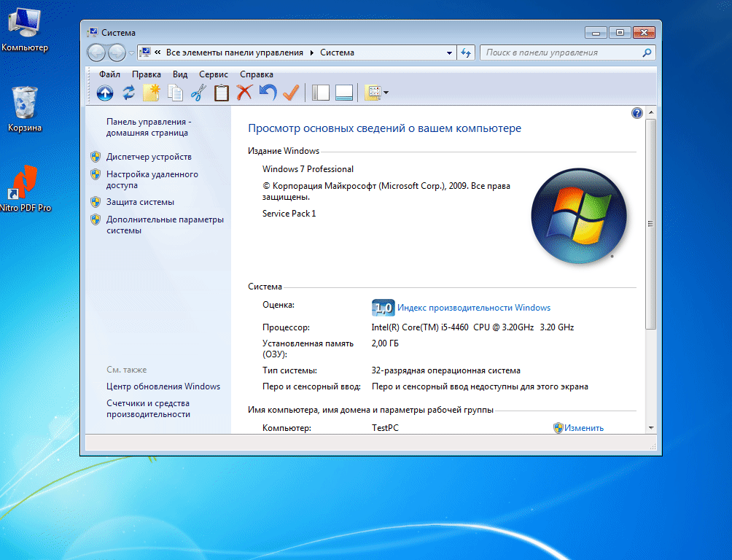
Task: Open the Файл menu
Action: [x=109, y=74]
